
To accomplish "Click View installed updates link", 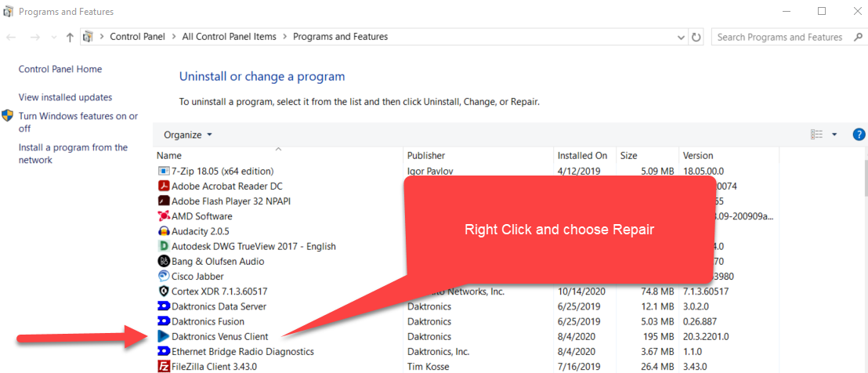I will (65, 97).
